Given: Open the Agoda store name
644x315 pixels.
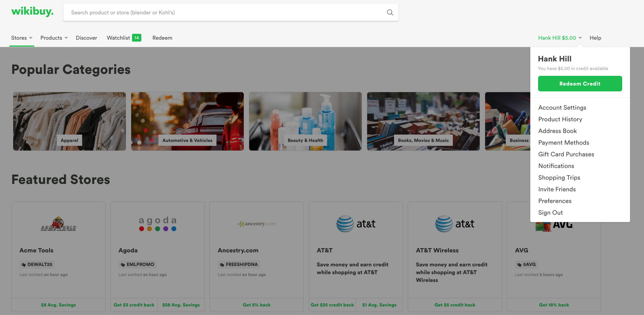Looking at the screenshot, I should (128, 250).
